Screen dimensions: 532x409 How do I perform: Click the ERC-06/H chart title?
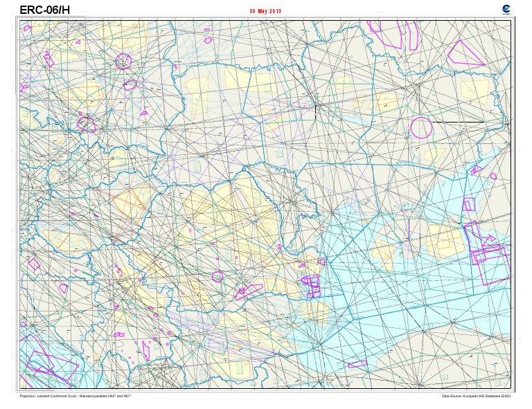tap(45, 10)
